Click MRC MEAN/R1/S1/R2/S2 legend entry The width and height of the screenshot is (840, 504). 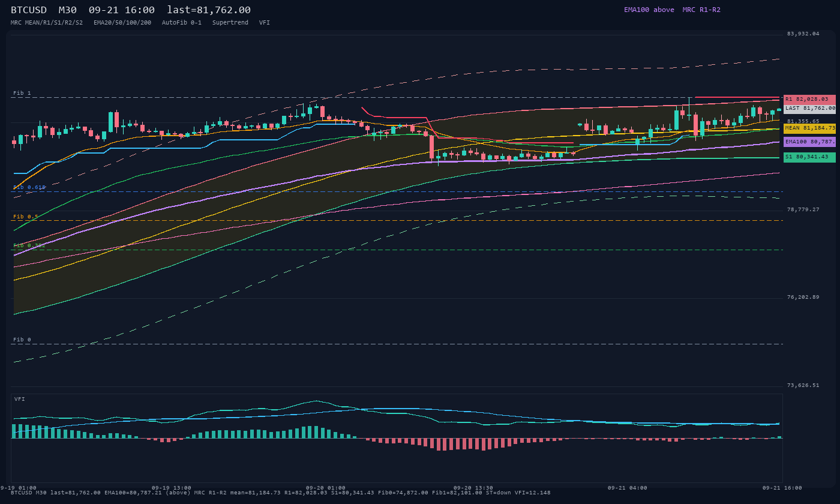[x=47, y=23]
